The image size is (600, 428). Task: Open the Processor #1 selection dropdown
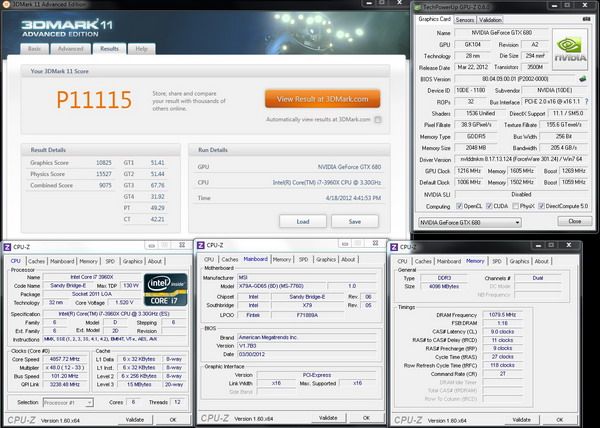(68, 402)
